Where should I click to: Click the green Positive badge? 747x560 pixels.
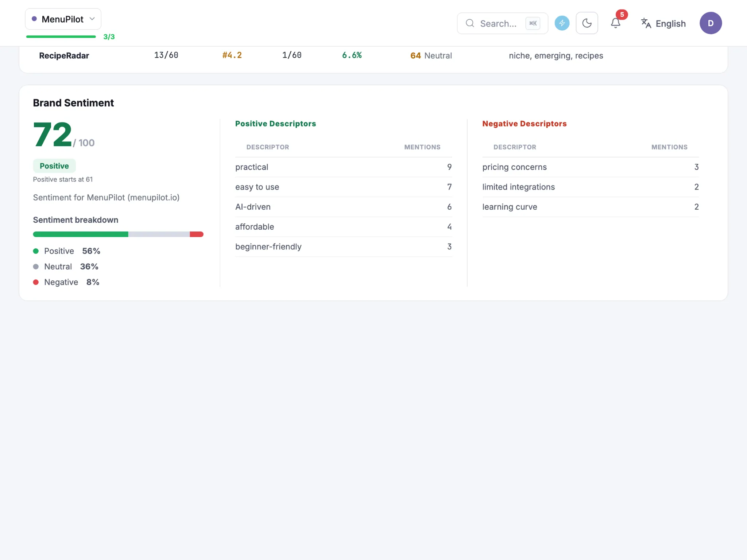[x=54, y=166]
